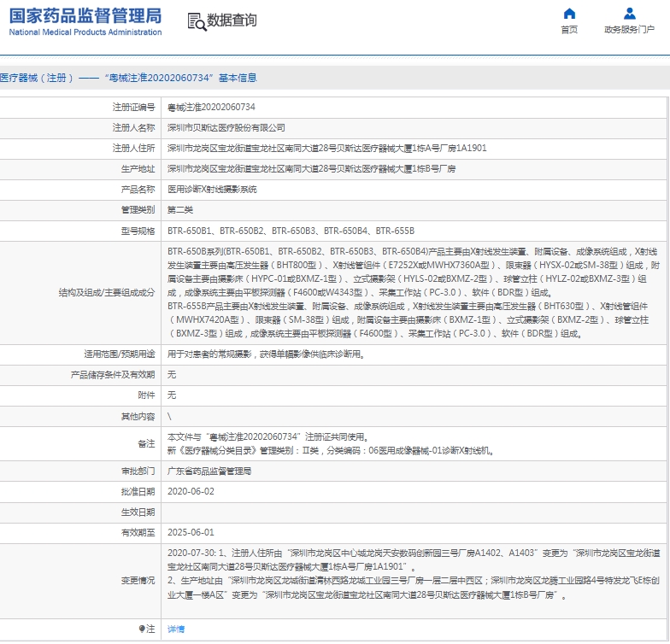670x644 pixels.
Task: Click expiry date 2025-06-01
Action: click(191, 533)
